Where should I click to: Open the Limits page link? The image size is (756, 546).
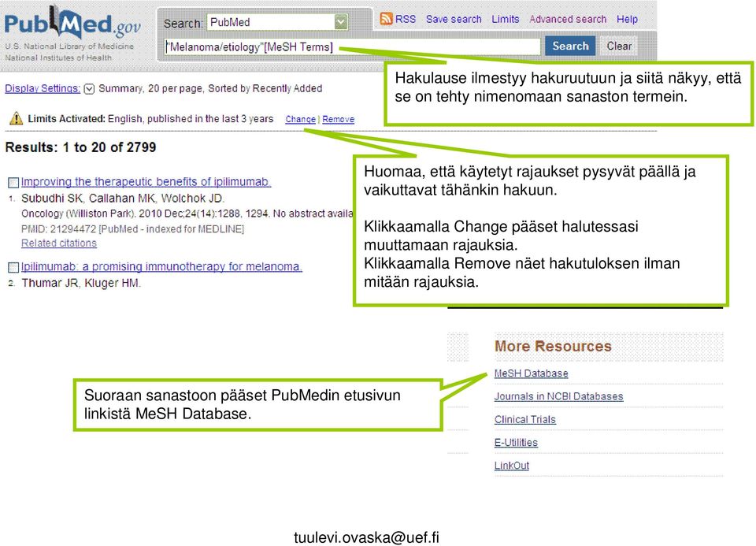[x=506, y=19]
